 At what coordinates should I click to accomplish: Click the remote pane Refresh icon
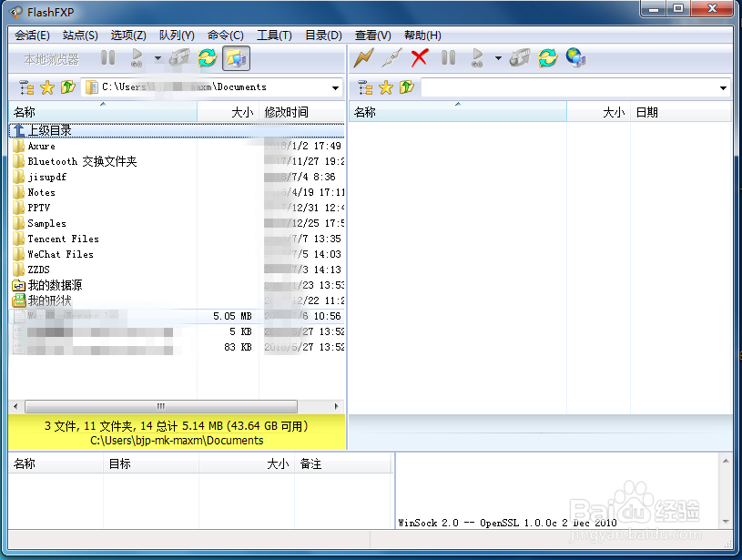(545, 57)
